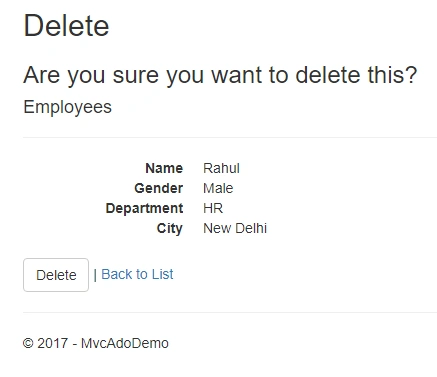Click the Employees subheading
This screenshot has height=377, width=437.
point(67,107)
